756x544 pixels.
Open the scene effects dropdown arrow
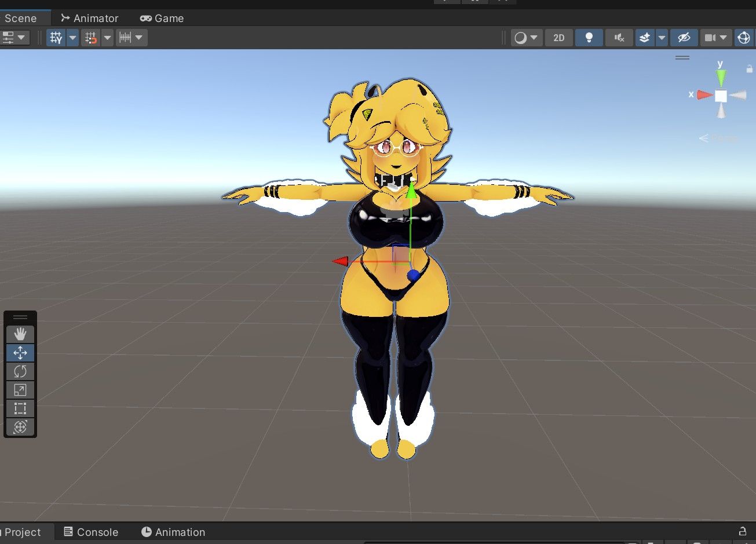coord(662,38)
